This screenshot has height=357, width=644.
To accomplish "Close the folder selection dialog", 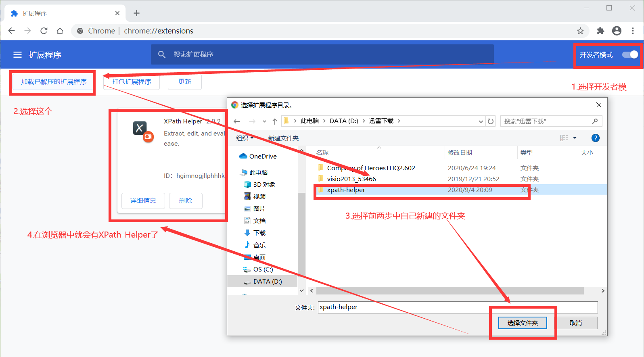I will click(599, 105).
